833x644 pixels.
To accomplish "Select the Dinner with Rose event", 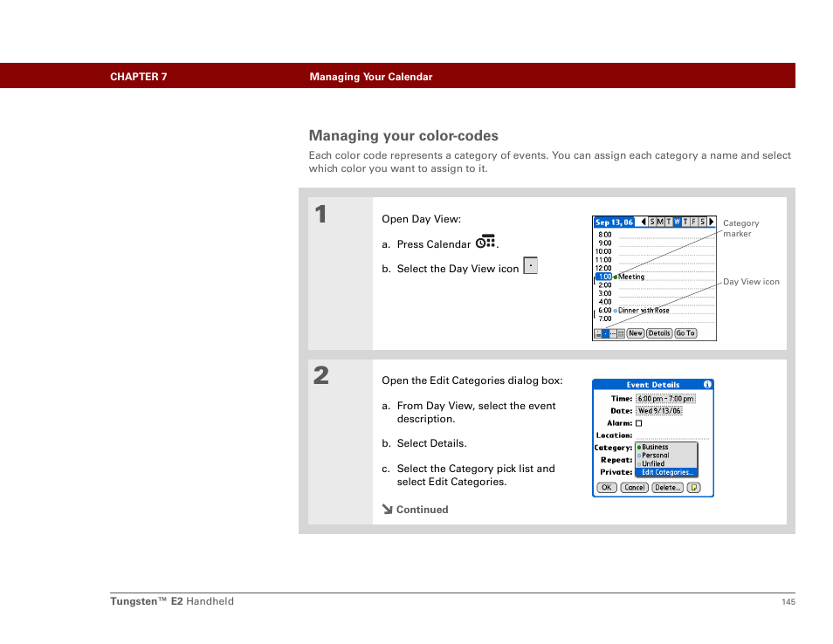I will point(644,311).
